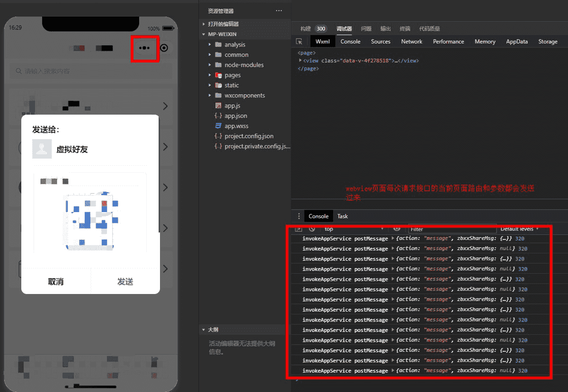
Task: Expand the view data-v-4f278518 node
Action: coord(300,61)
